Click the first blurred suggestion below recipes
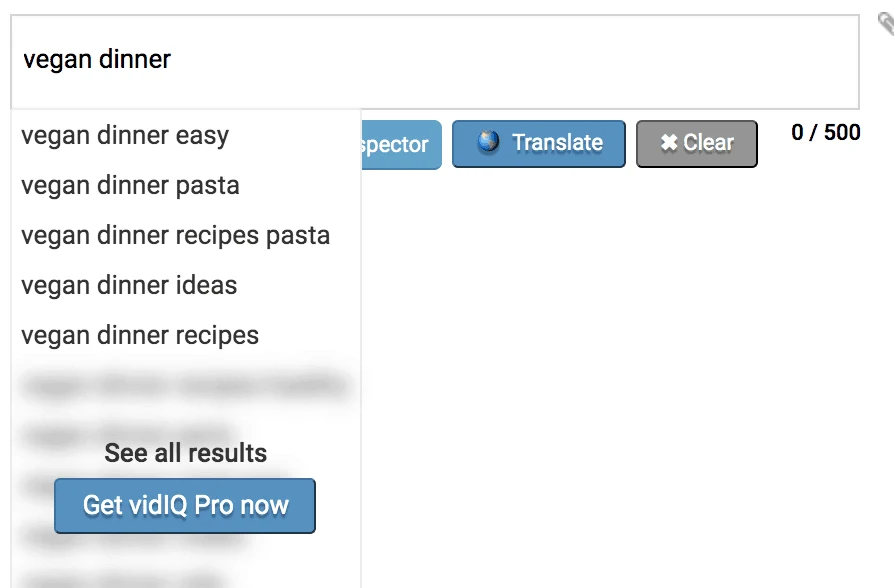The image size is (894, 588). [185, 385]
